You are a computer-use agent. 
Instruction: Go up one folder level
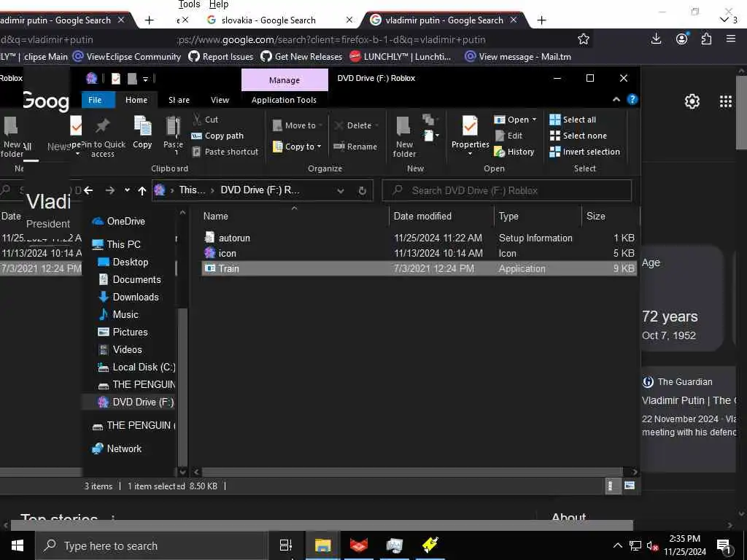142,190
